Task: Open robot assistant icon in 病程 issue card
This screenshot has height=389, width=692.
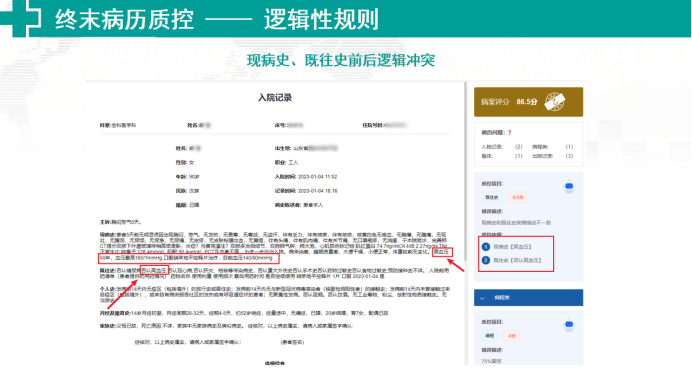Action: tap(569, 325)
